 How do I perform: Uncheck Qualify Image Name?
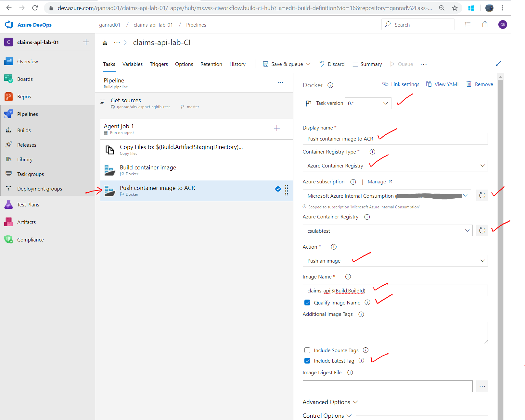click(307, 303)
